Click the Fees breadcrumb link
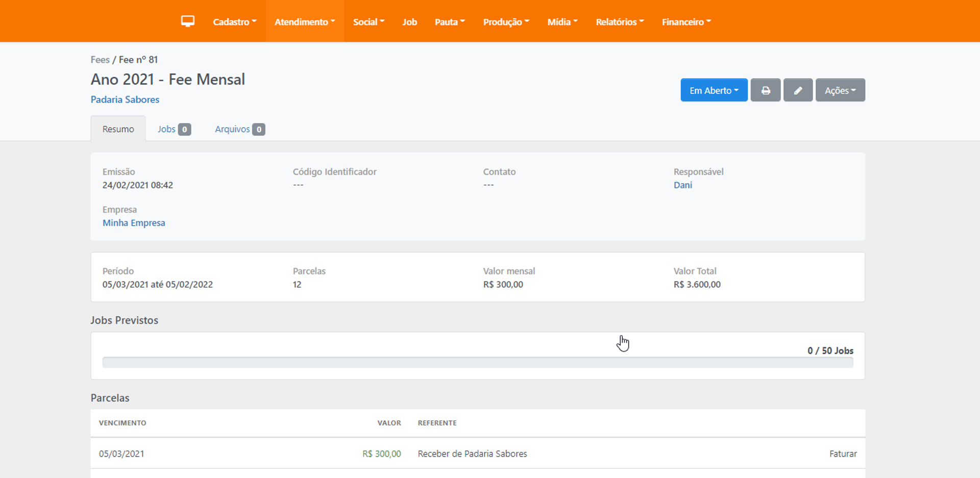This screenshot has width=980, height=478. [x=100, y=60]
